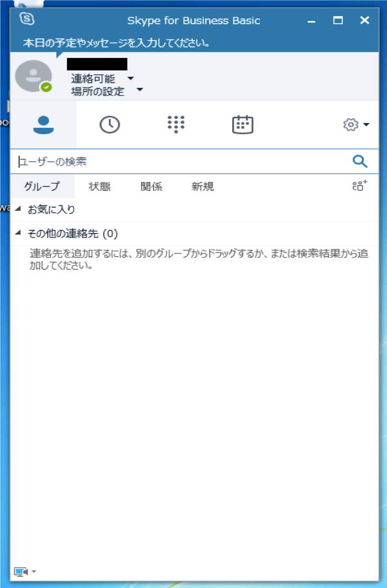This screenshot has width=387, height=588.
Task: Select the 関係 tab
Action: pyautogui.click(x=151, y=186)
